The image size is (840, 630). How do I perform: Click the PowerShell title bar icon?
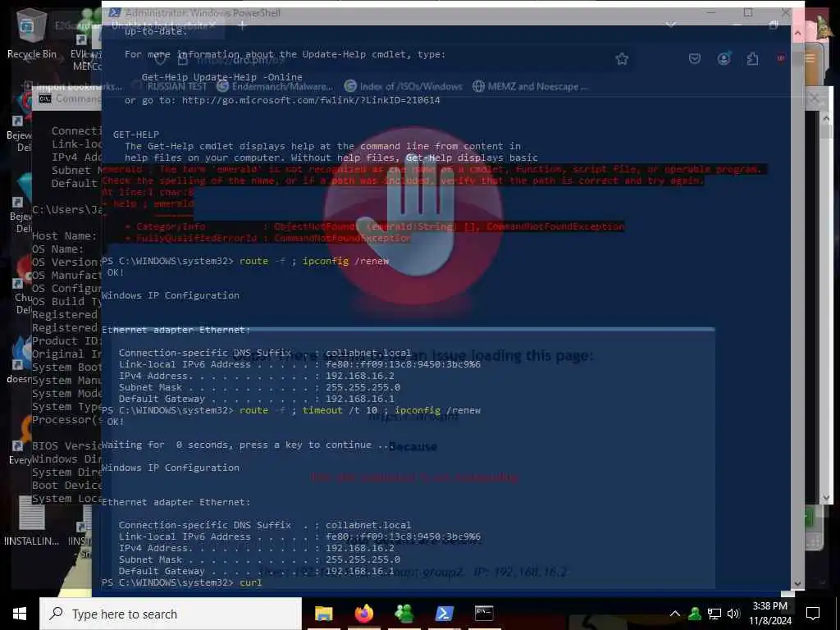114,12
